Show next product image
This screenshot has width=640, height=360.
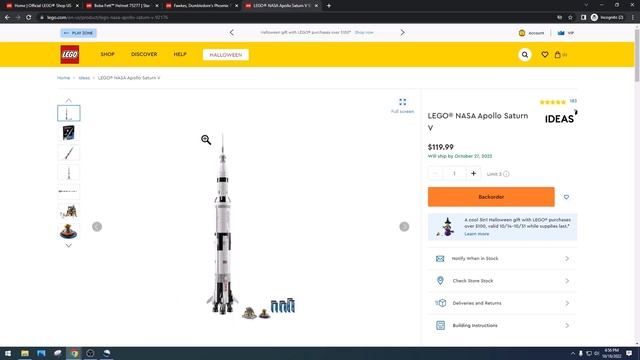[x=404, y=227]
